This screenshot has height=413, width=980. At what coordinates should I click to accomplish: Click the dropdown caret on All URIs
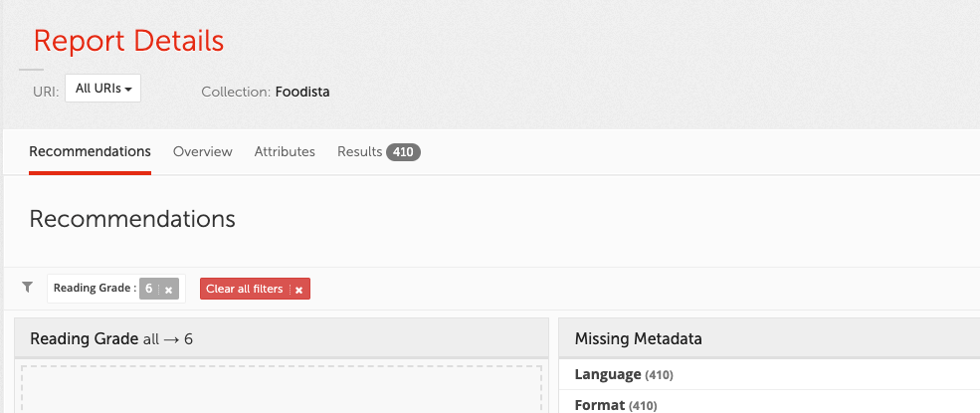point(129,89)
